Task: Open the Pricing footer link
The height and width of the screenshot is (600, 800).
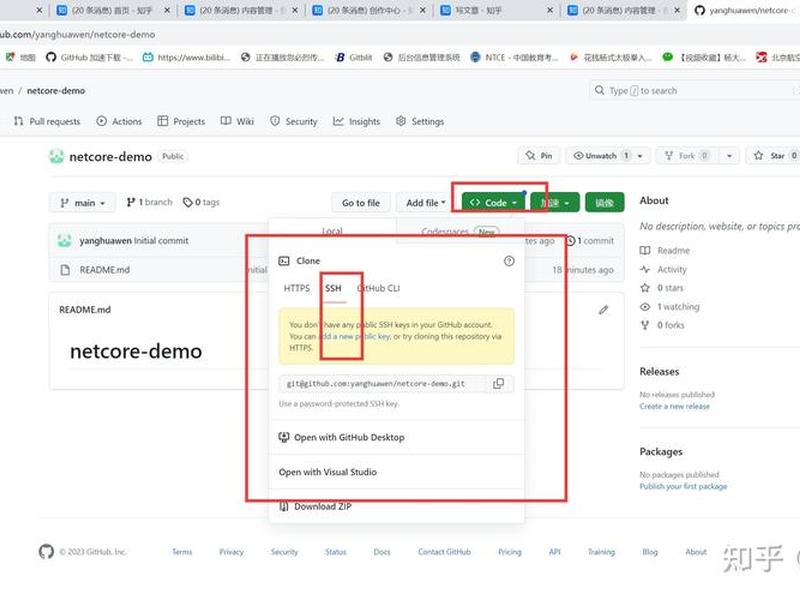Action: point(510,552)
